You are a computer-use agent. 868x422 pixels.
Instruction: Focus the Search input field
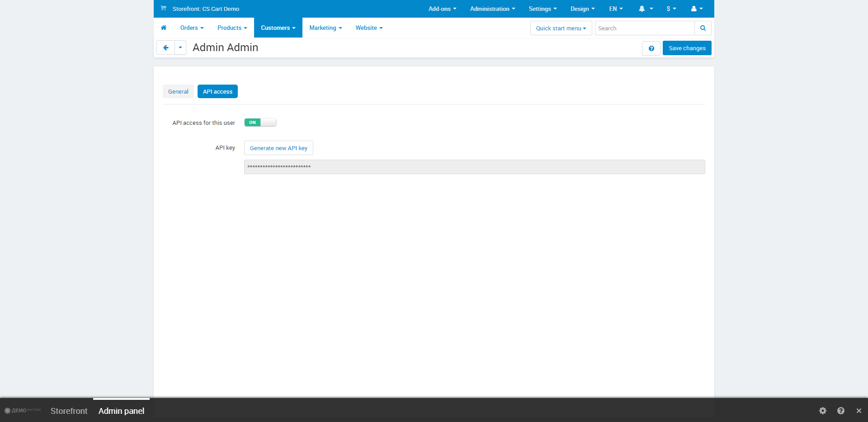[645, 28]
